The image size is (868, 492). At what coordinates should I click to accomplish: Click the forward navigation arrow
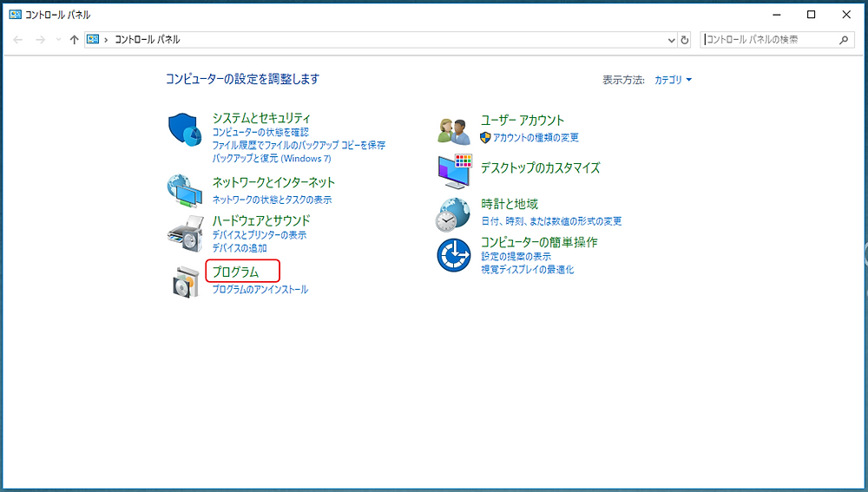coord(40,40)
